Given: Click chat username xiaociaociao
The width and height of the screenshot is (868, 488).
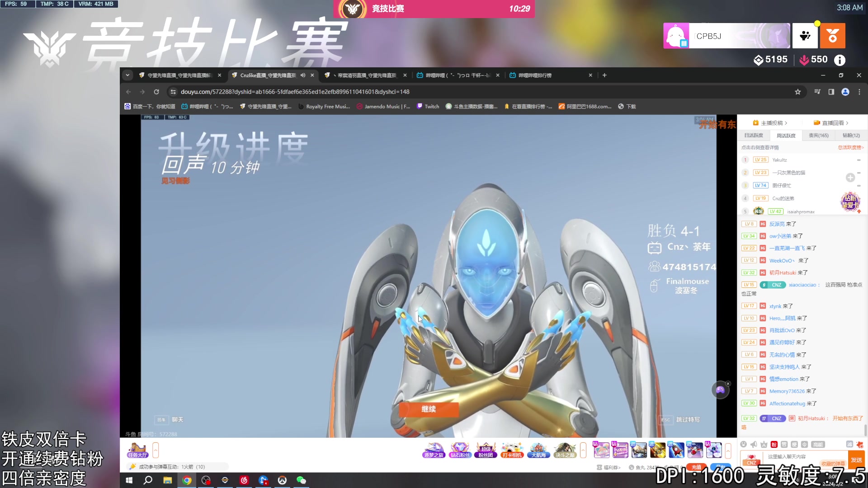Looking at the screenshot, I should coord(802,285).
